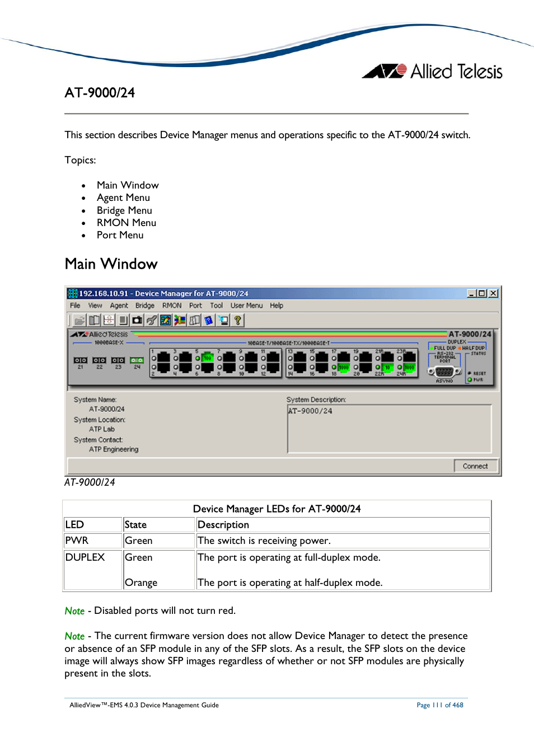The image size is (534, 756).
Task: Select port 1 on the switch image
Action: tap(163, 357)
